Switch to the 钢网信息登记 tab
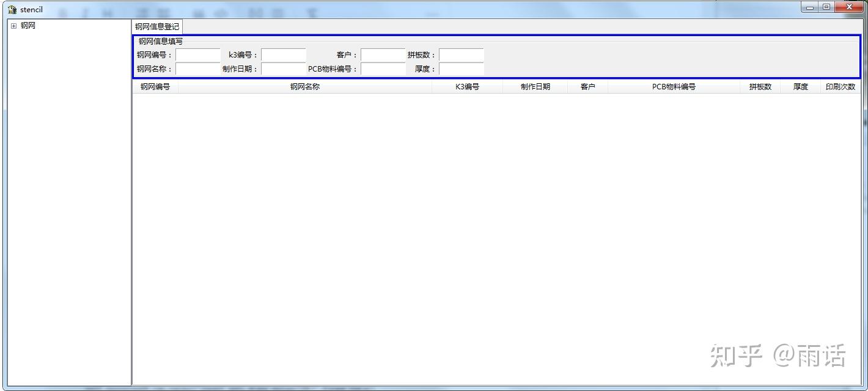 [157, 27]
